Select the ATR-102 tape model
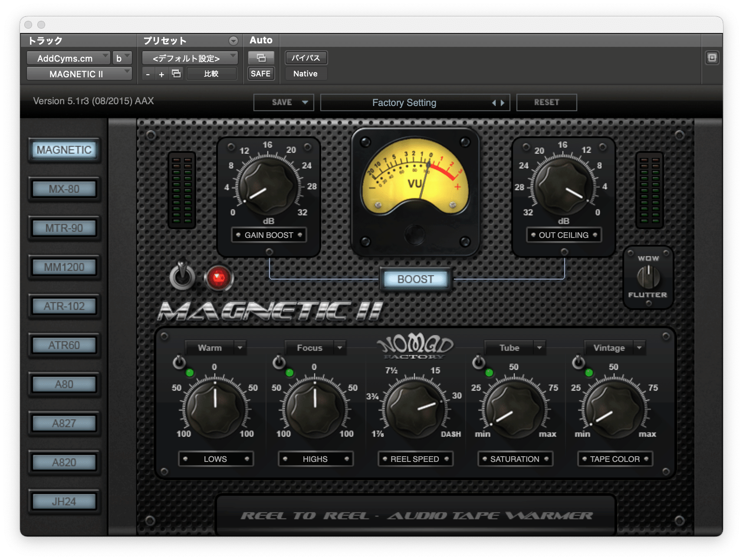Image resolution: width=743 pixels, height=560 pixels. [x=64, y=306]
